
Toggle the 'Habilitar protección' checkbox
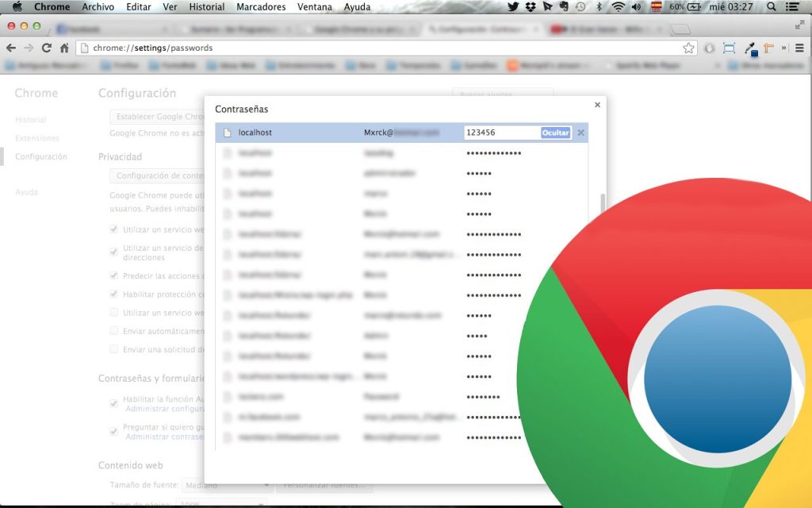[x=114, y=294]
